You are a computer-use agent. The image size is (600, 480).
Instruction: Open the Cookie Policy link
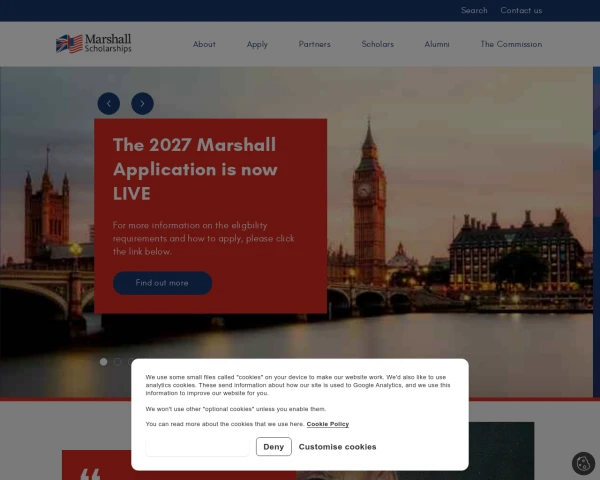[328, 424]
